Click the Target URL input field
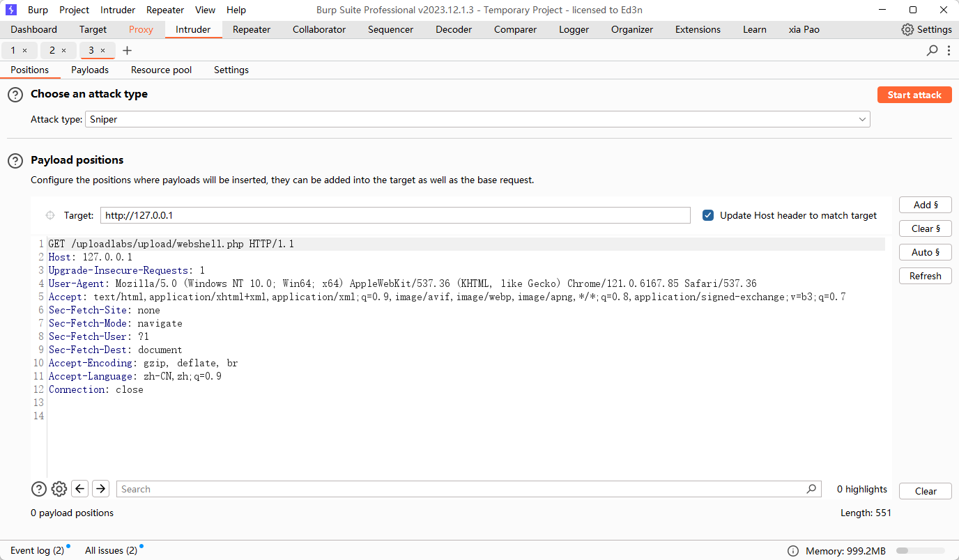The width and height of the screenshot is (959, 560). point(395,215)
